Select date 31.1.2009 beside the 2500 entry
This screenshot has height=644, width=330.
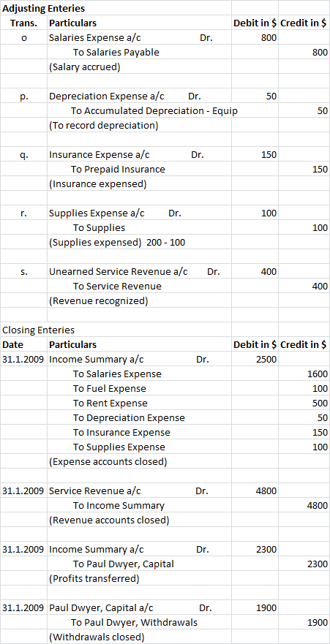(23, 360)
